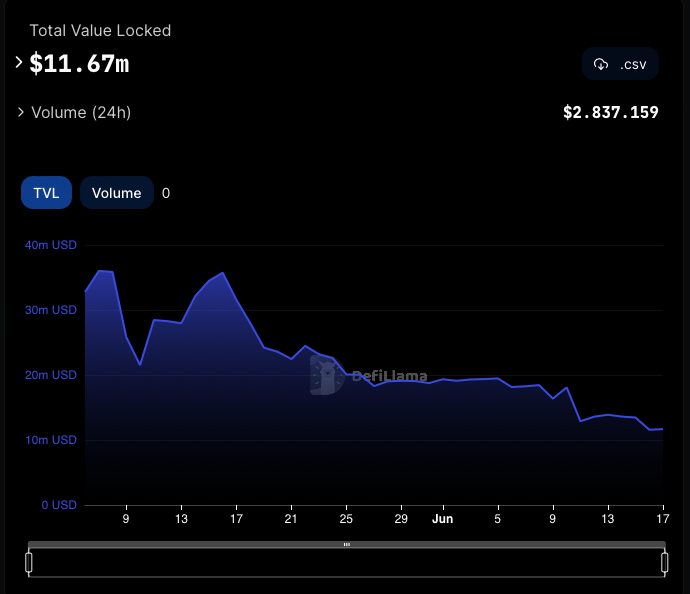Click the 40m USD axis label
690x594 pixels.
coord(51,245)
